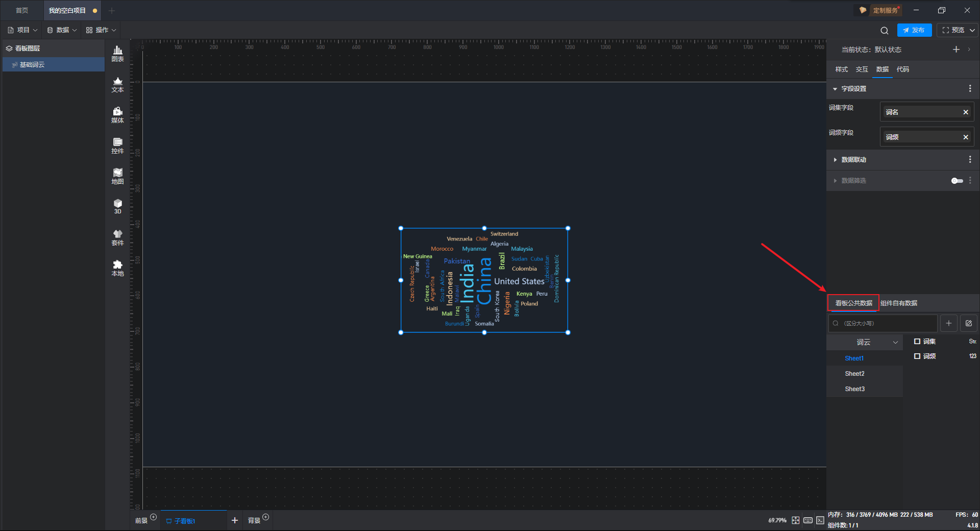Open the 文本 text components panel
This screenshot has height=531, width=980.
coord(117,84)
